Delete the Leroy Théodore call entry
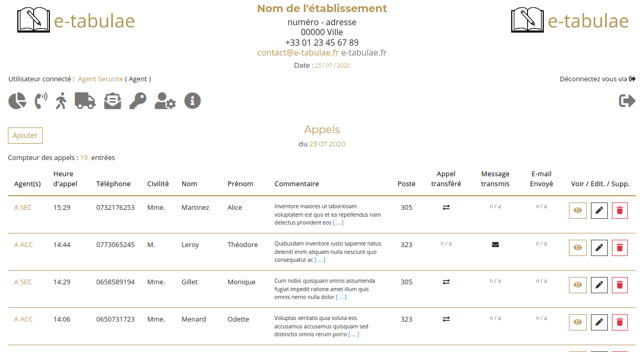This screenshot has height=352, width=644. click(620, 248)
